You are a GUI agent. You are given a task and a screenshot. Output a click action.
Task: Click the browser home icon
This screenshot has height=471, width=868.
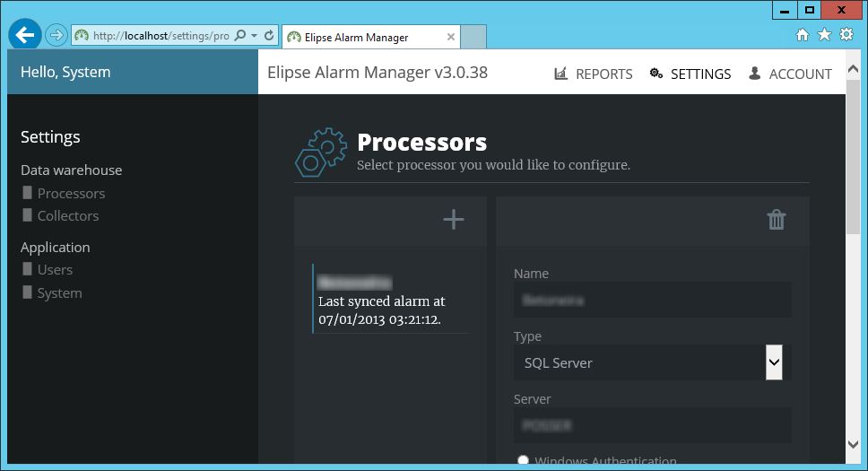pos(803,35)
